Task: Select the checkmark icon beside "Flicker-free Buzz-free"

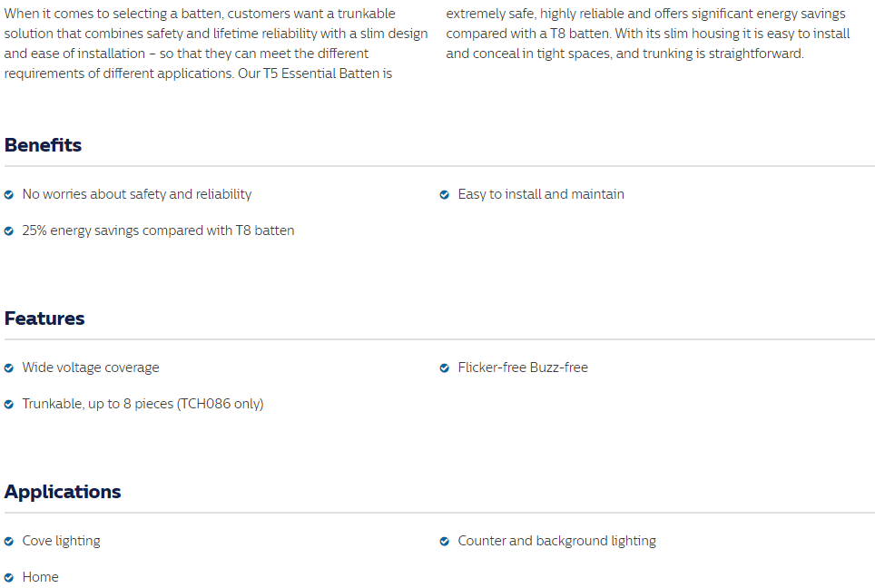Action: click(x=445, y=368)
